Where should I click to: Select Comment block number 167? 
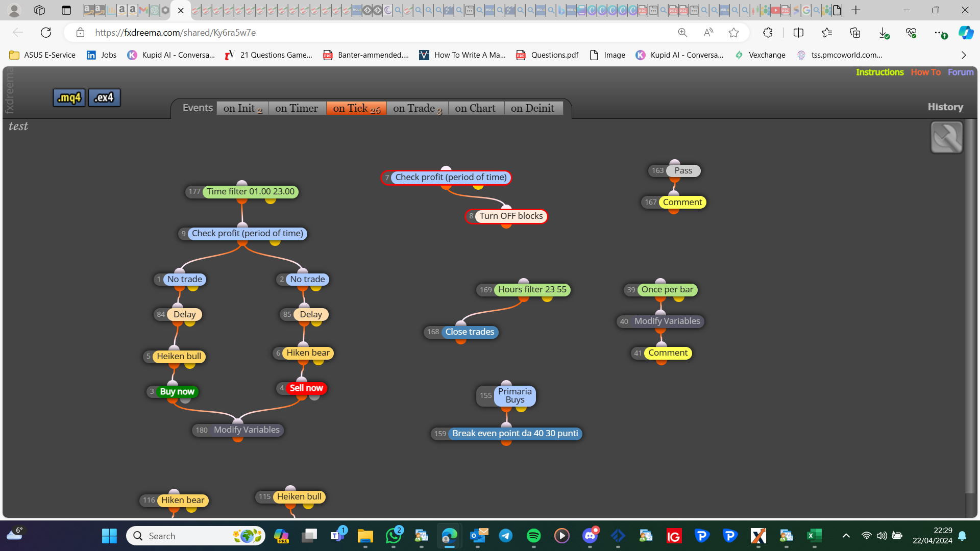click(x=674, y=203)
